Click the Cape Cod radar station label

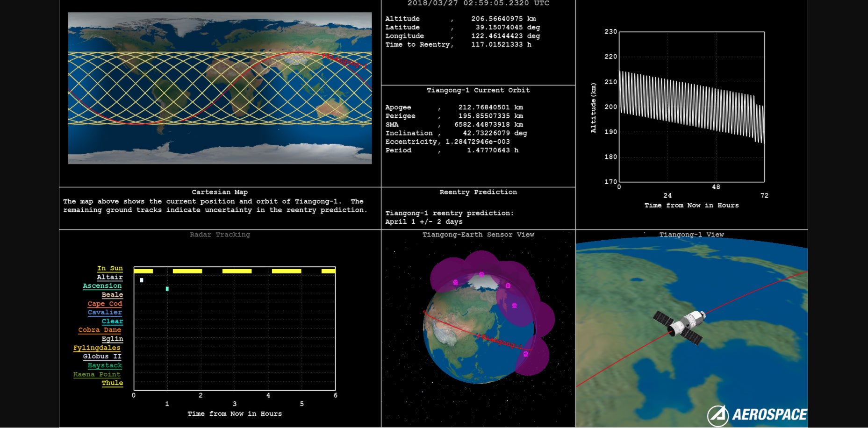pos(105,304)
